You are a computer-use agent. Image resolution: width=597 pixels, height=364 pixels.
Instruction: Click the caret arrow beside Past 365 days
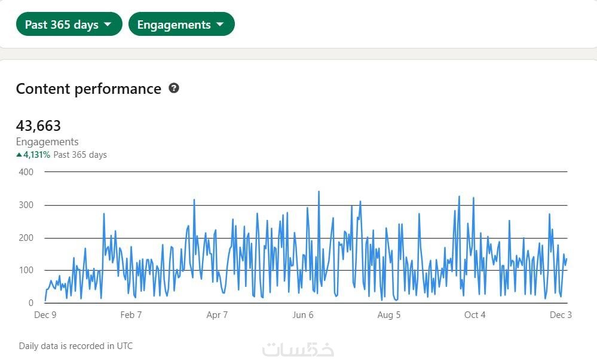tap(108, 25)
